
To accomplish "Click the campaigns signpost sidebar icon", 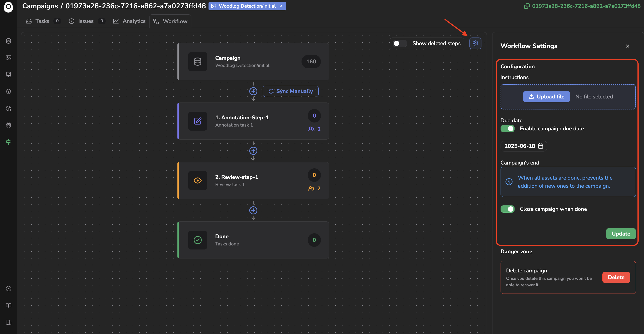I will tap(9, 142).
